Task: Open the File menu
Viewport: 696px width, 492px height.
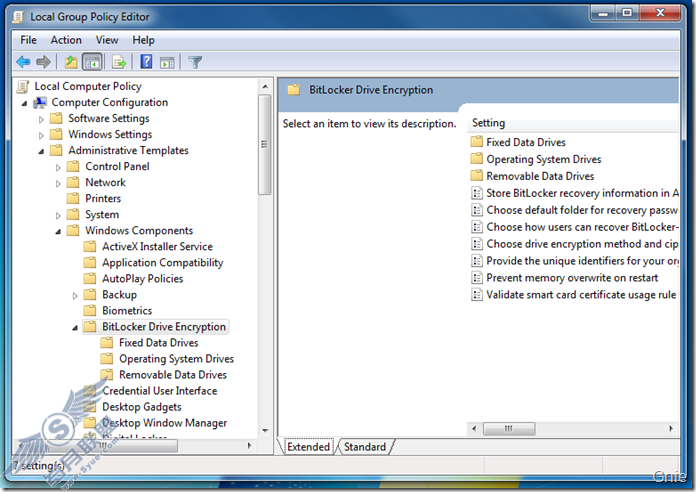Action: click(28, 40)
